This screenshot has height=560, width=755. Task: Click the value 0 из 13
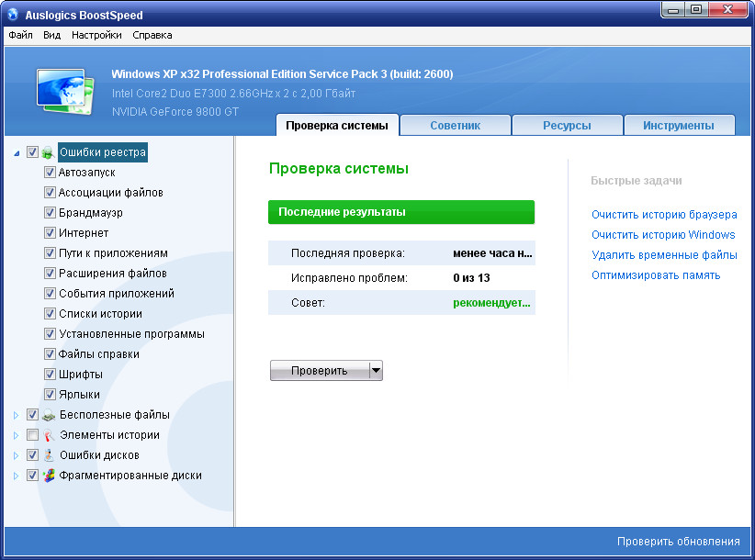[471, 278]
